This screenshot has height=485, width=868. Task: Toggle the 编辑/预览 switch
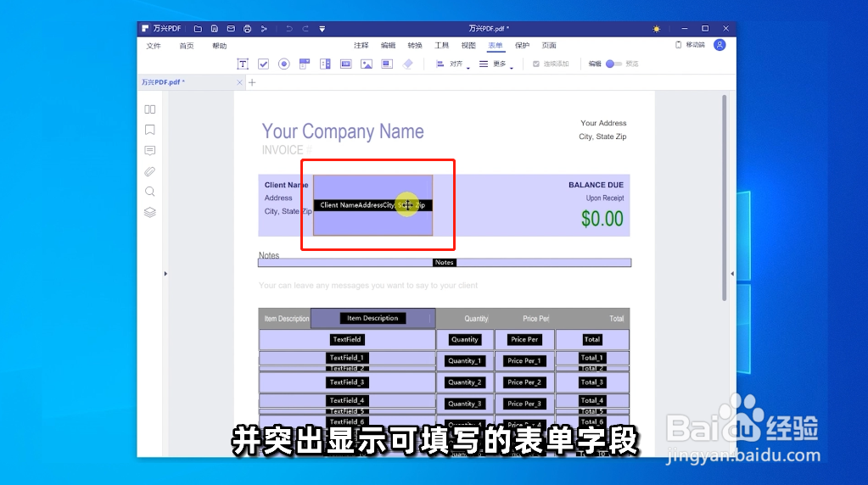pyautogui.click(x=613, y=64)
